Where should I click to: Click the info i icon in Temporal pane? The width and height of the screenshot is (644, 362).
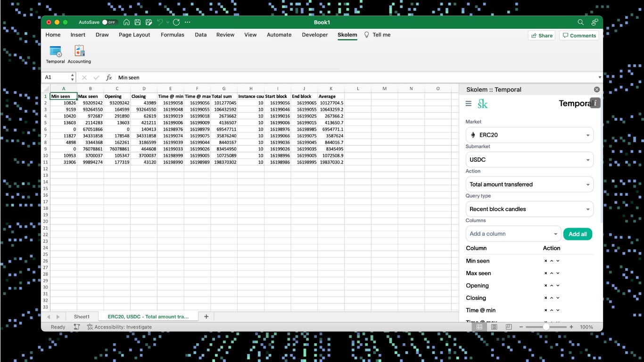pos(595,103)
